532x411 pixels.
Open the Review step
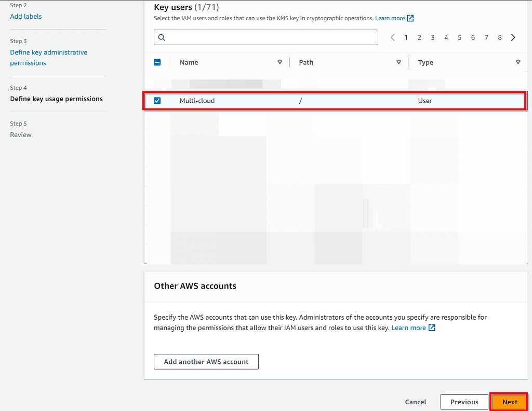pyautogui.click(x=21, y=134)
